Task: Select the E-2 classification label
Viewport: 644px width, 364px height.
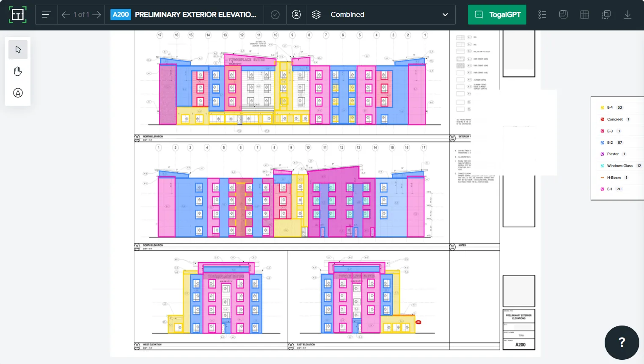Action: point(610,143)
